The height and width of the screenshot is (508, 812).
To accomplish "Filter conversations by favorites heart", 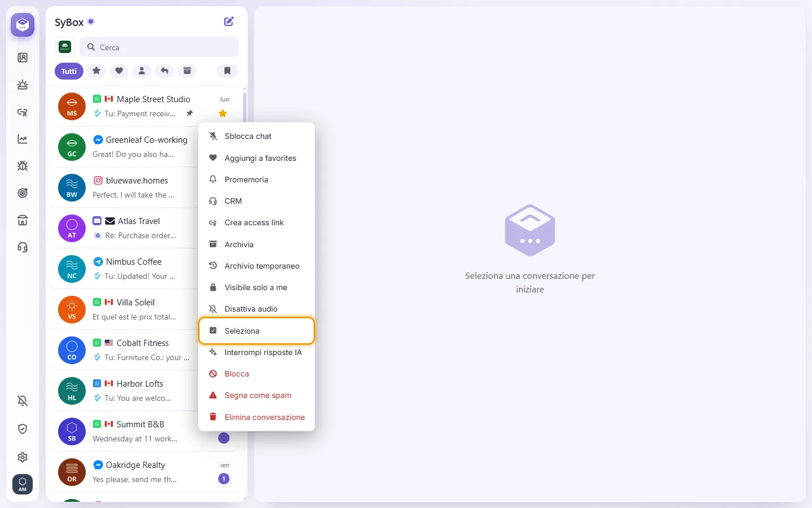I will coord(119,71).
